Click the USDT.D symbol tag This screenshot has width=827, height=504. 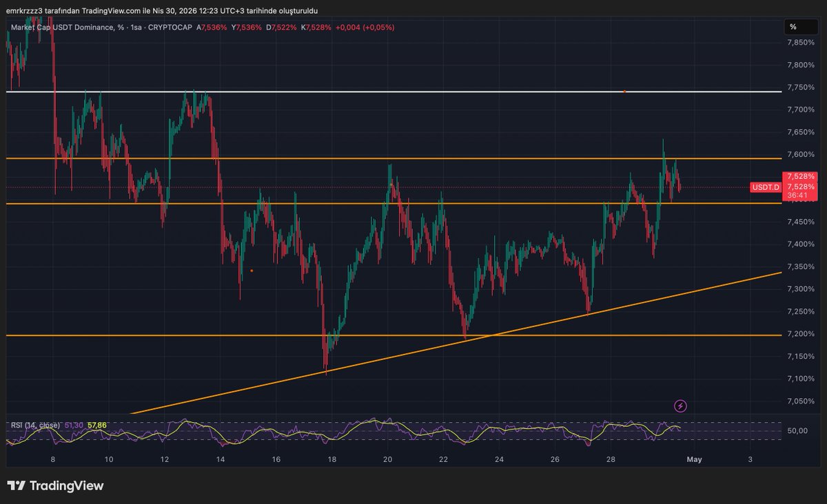click(766, 187)
